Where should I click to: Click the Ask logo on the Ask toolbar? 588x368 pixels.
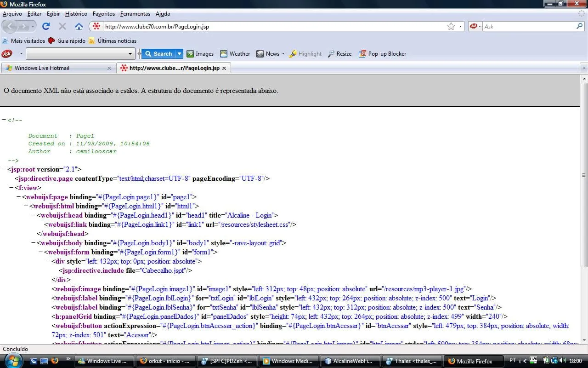(x=7, y=54)
